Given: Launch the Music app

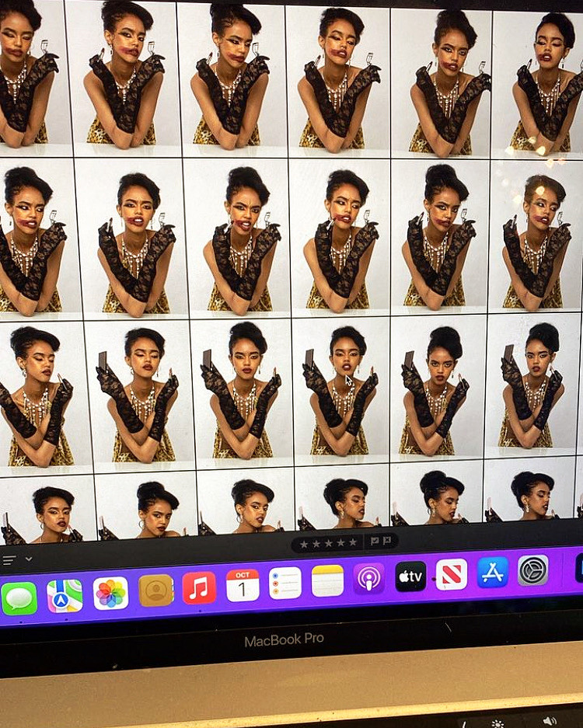Looking at the screenshot, I should 199,588.
